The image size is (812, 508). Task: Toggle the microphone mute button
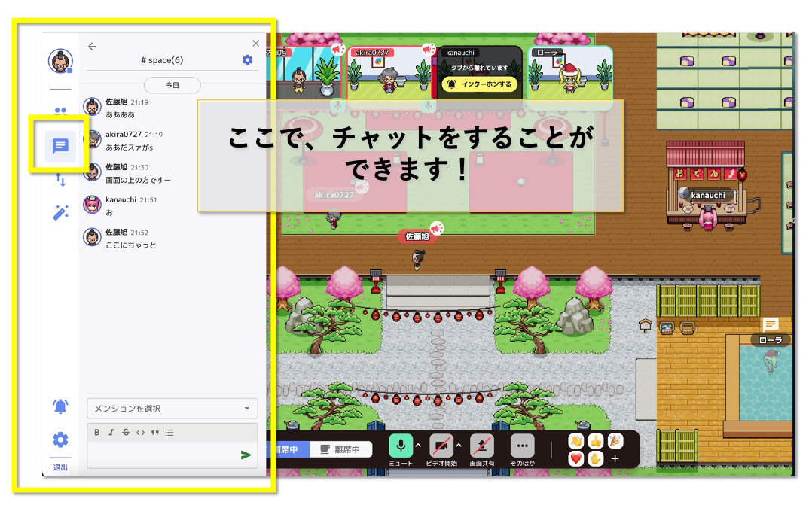pyautogui.click(x=401, y=446)
